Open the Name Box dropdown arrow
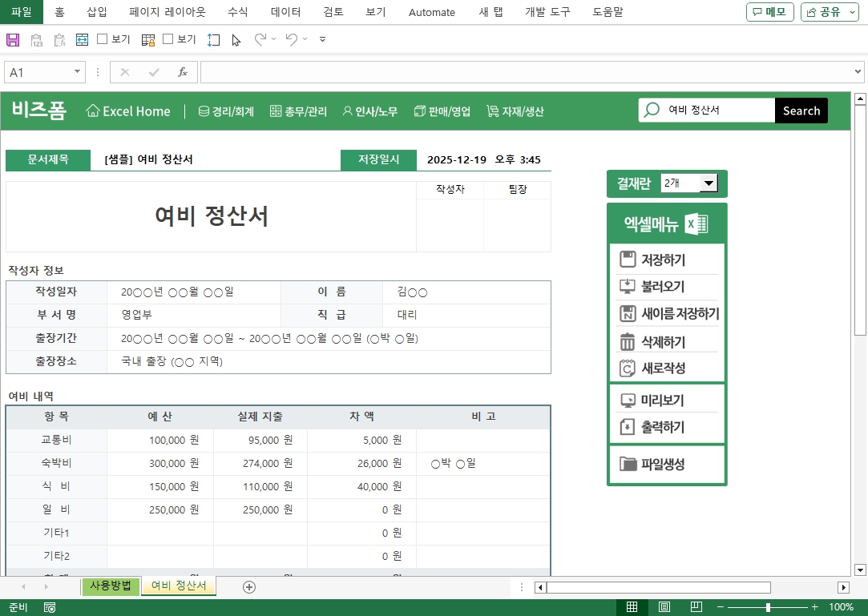Screen dimensions: 868x616 tap(78, 72)
